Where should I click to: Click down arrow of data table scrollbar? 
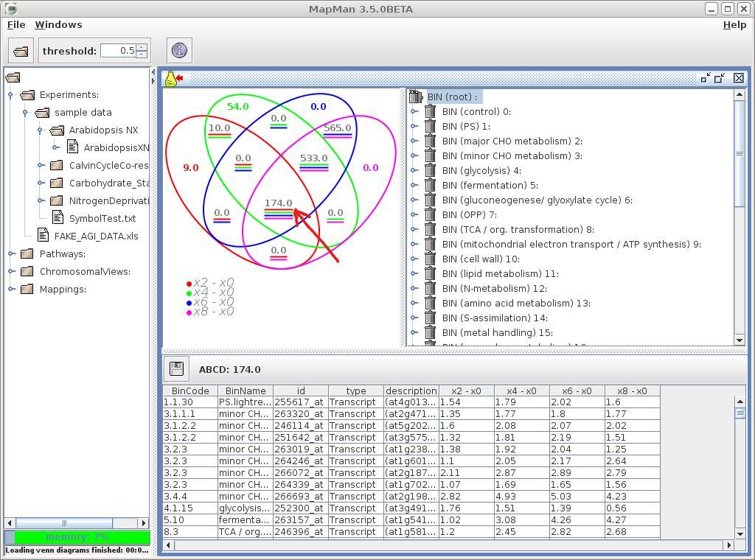(740, 533)
